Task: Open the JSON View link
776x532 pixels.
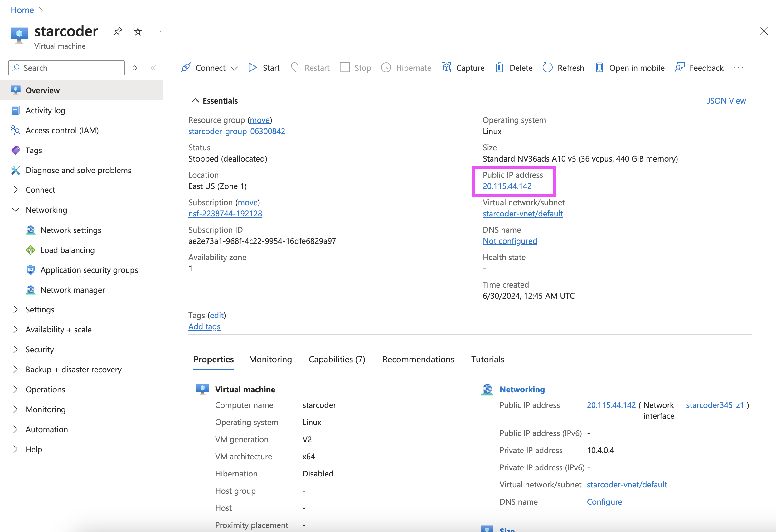Action: 726,100
